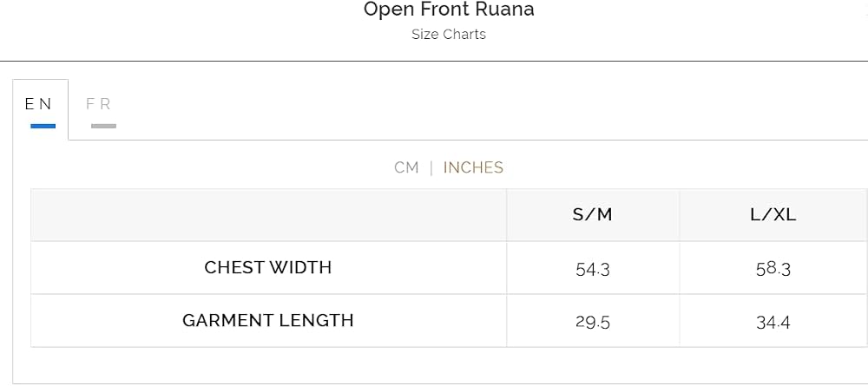Screen dimensions: 868x386
Task: Select CM measurement units
Action: [x=406, y=167]
